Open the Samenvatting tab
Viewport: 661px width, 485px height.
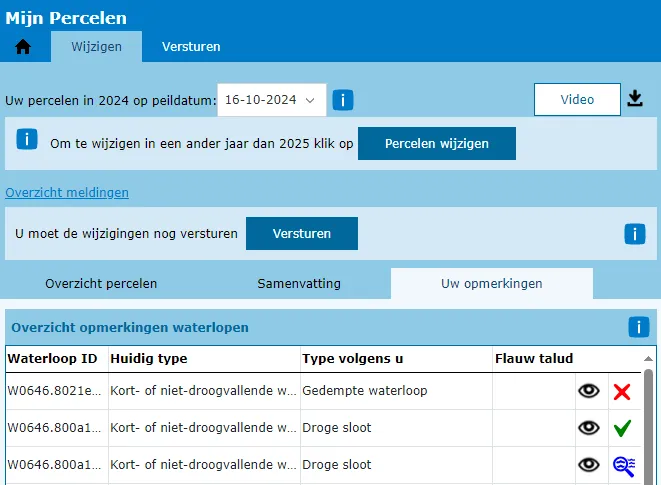point(299,283)
